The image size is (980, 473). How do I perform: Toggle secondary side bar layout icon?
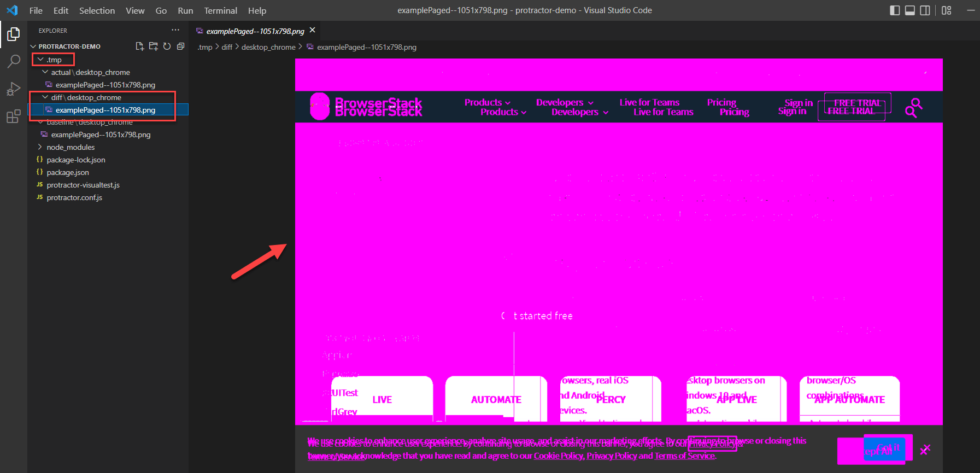(925, 10)
